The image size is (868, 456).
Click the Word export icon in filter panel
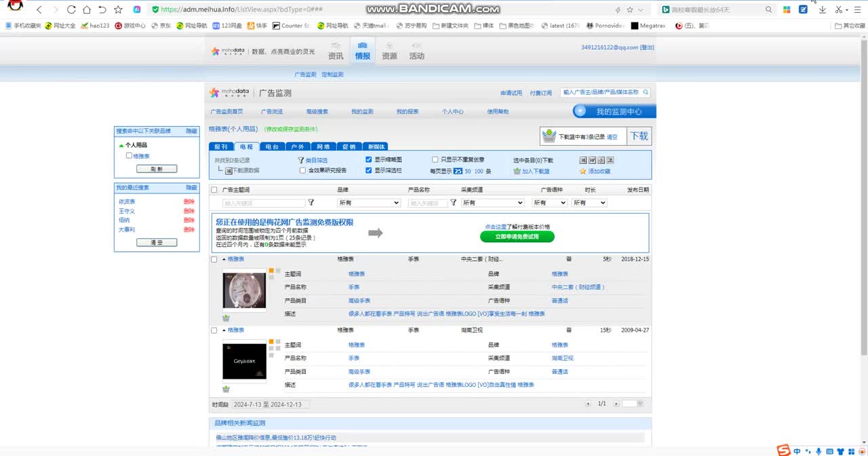tap(592, 160)
